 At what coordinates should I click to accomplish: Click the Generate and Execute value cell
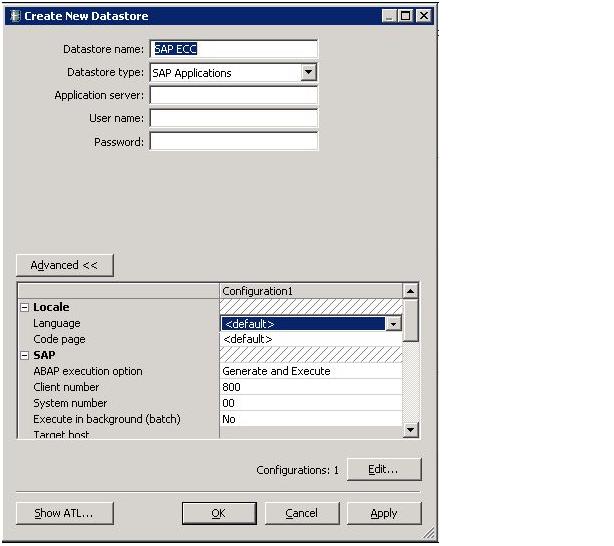click(x=311, y=371)
